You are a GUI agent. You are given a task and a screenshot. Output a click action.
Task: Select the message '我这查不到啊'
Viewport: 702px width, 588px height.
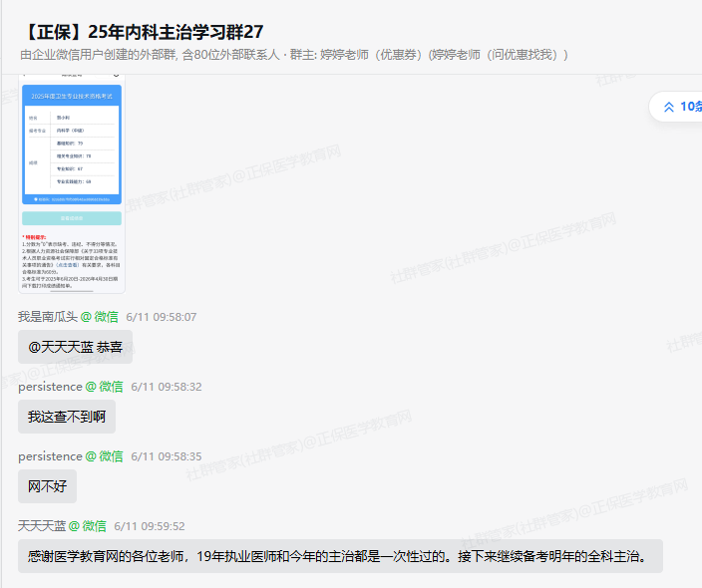[x=67, y=417]
